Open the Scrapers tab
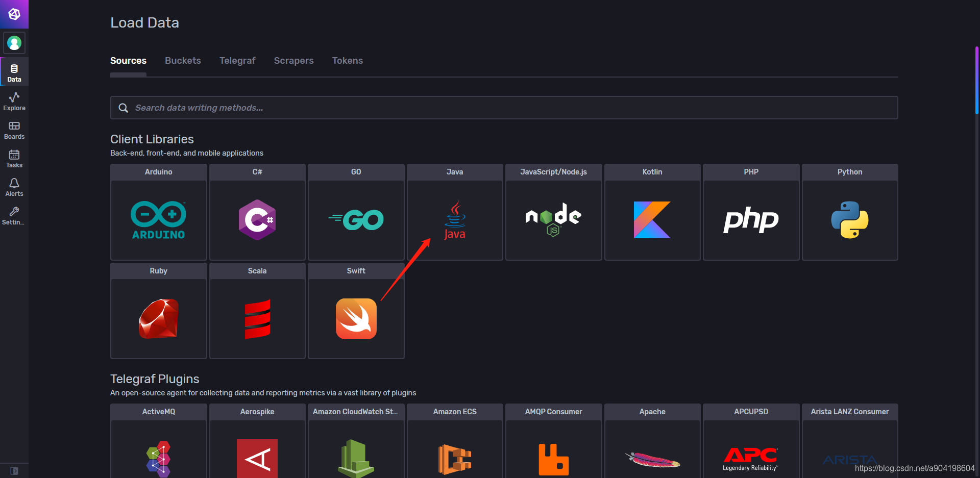The width and height of the screenshot is (980, 478). [294, 61]
